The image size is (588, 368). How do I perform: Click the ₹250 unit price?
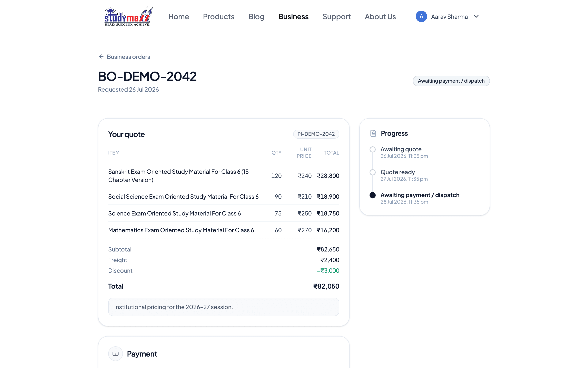(304, 213)
